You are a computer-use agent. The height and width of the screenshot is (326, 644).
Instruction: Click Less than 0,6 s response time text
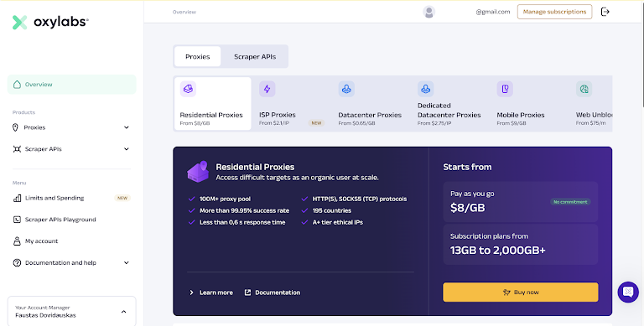click(242, 222)
